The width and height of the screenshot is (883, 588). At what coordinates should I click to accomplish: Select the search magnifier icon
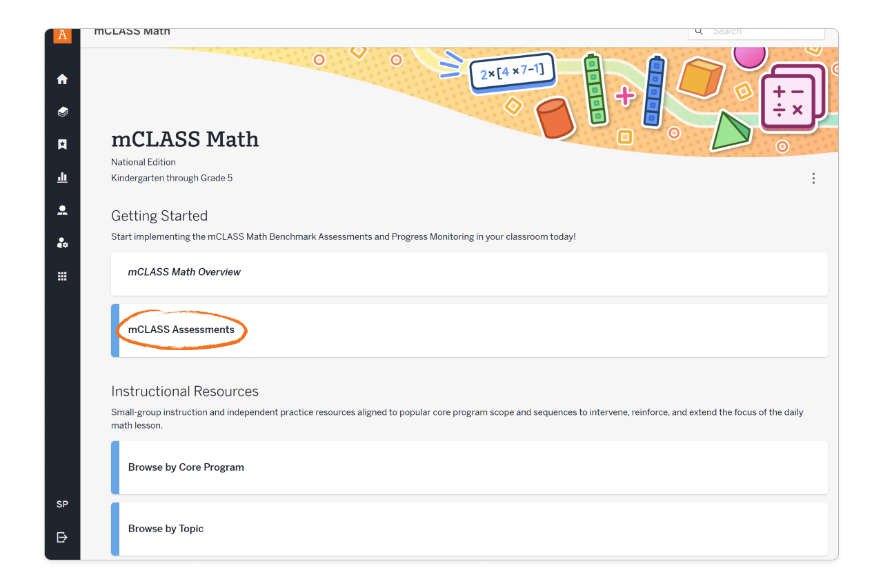click(x=699, y=31)
